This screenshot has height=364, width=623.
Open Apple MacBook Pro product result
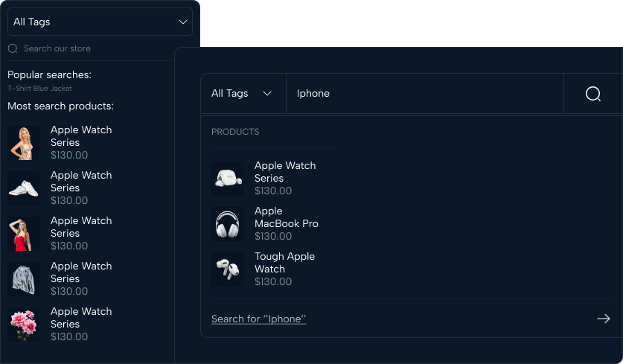[286, 217]
